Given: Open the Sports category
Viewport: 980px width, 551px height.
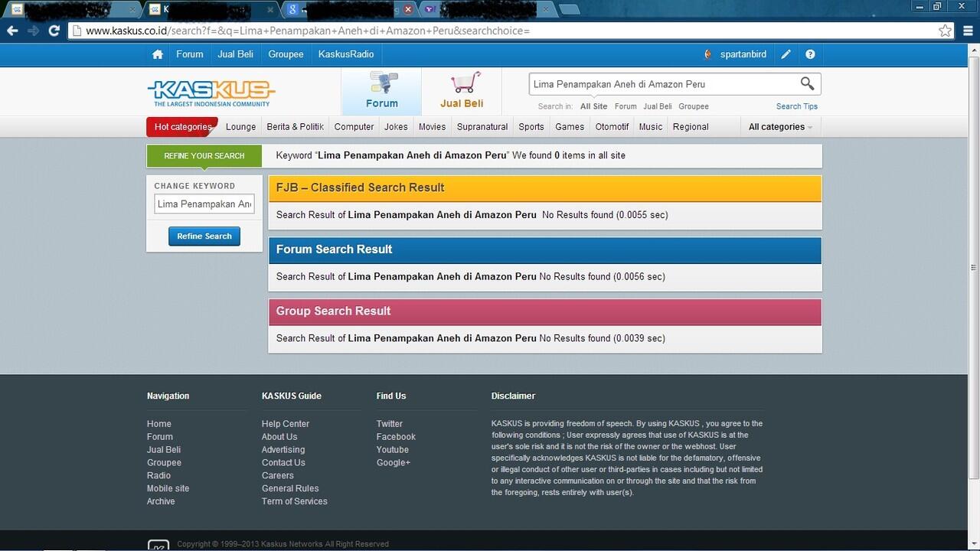Looking at the screenshot, I should pos(531,127).
